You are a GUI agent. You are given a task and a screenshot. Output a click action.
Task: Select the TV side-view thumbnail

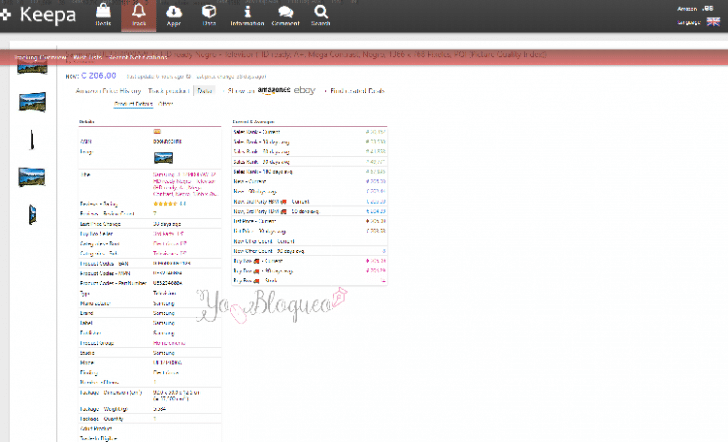point(32,139)
